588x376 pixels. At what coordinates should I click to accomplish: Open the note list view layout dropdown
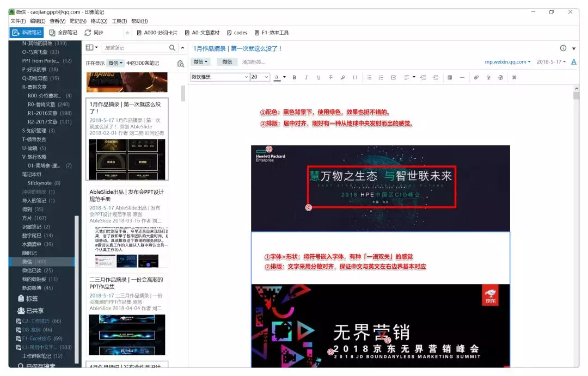tap(92, 47)
